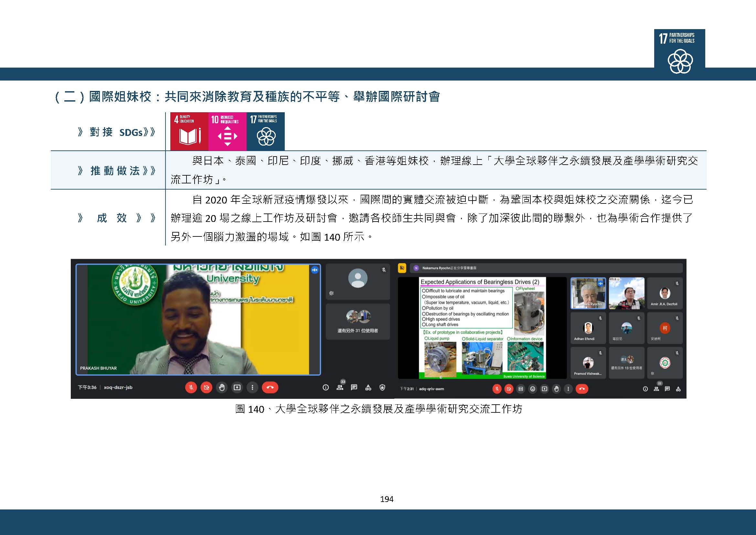Select the PRAKASH BHUYAR video tile

coord(198,320)
